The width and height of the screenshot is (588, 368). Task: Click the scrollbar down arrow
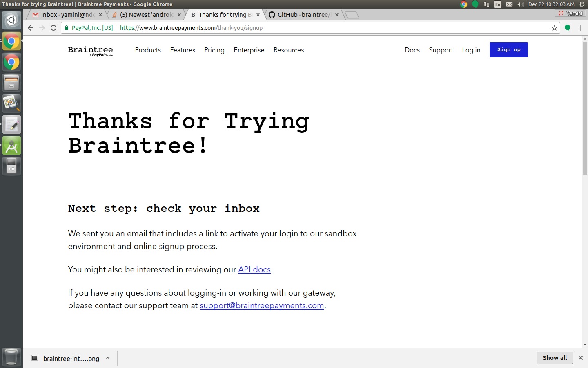[x=585, y=345]
